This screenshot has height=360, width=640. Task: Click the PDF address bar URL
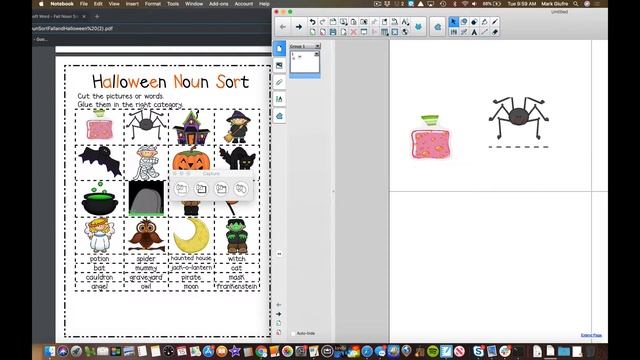[x=73, y=29]
